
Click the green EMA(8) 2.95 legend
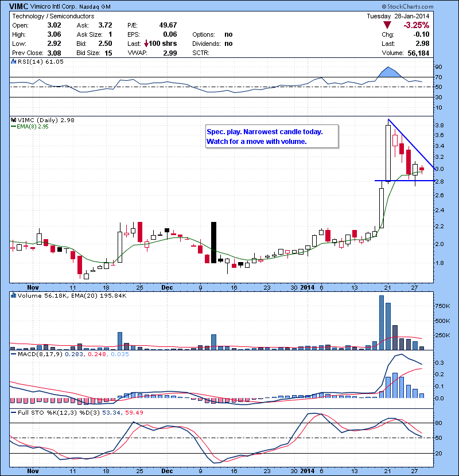(29, 127)
